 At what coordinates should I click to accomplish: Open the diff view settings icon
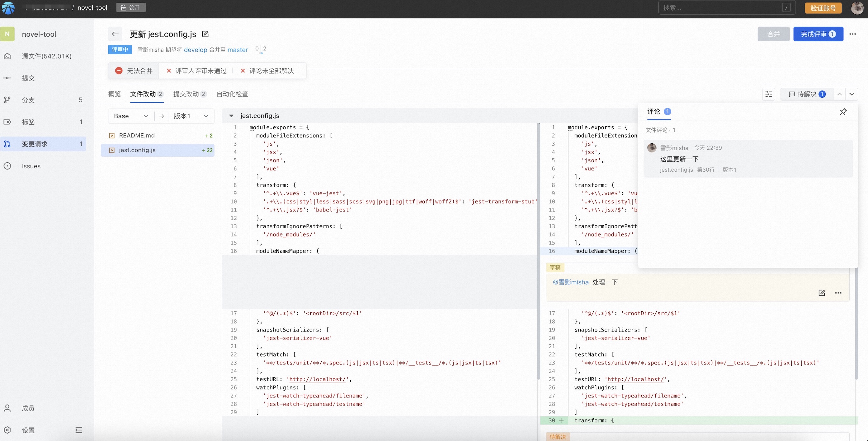[769, 94]
